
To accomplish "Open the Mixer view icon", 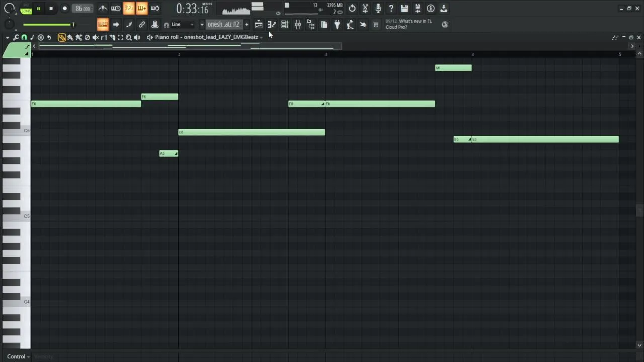I will (x=297, y=24).
